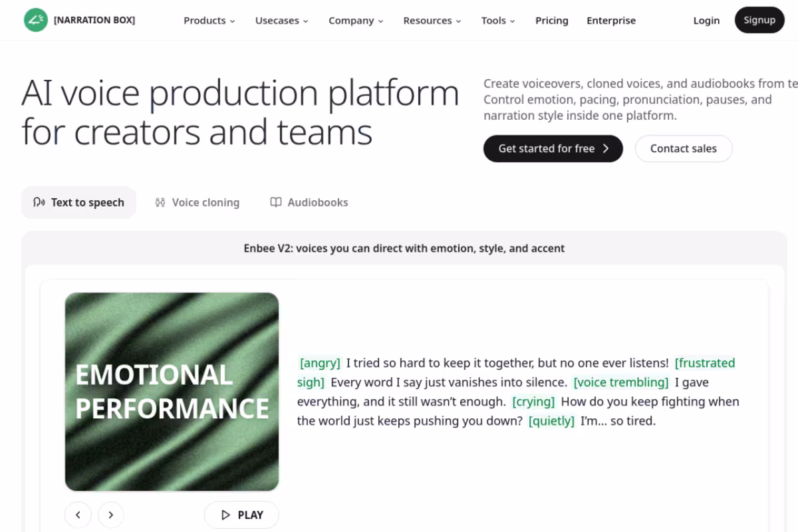The height and width of the screenshot is (532, 798).
Task: Click the [quietly] emotion tag
Action: [x=551, y=421]
